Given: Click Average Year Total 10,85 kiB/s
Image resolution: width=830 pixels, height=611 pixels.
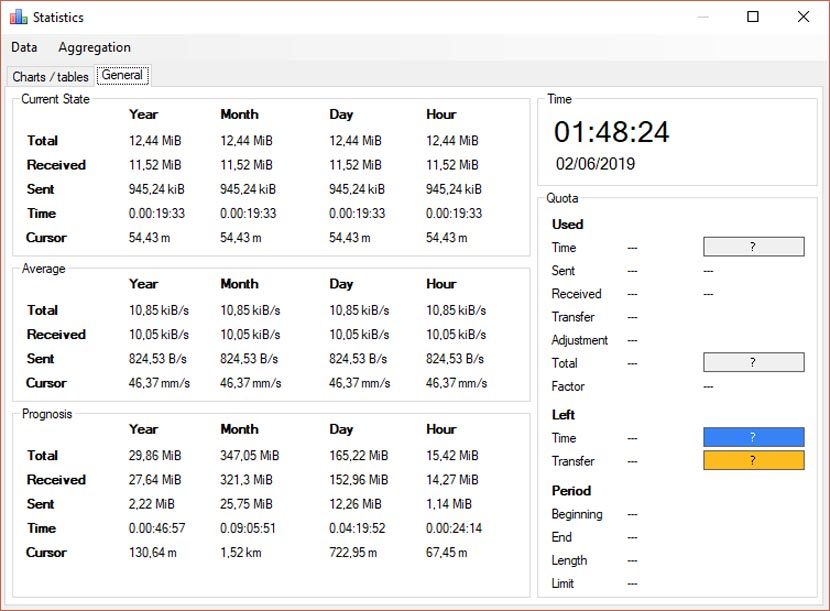Looking at the screenshot, I should point(159,310).
